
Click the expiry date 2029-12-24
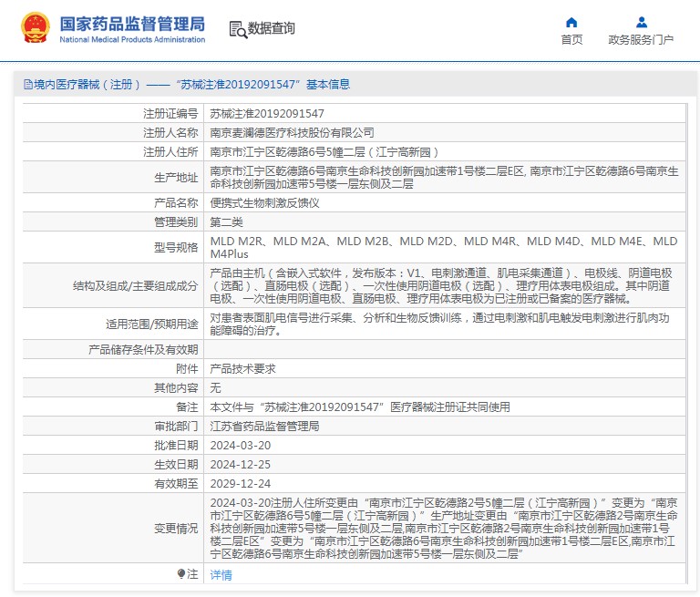coord(241,484)
